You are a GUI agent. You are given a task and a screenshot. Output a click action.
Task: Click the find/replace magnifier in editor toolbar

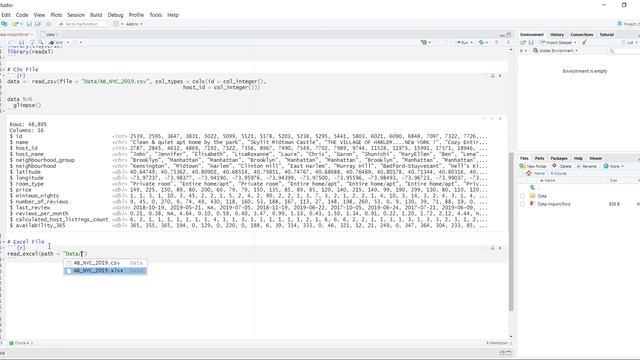(41, 42)
